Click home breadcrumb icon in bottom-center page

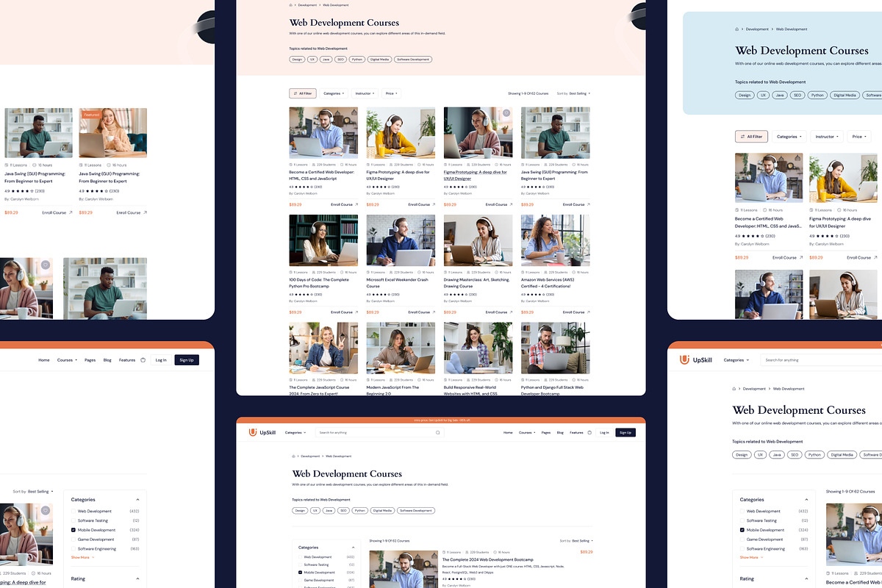294,456
